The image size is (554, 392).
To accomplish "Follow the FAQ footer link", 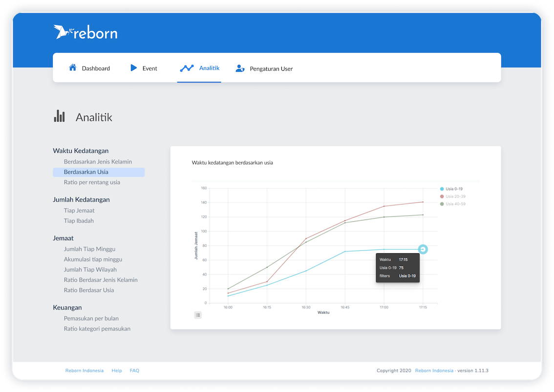I will [134, 371].
